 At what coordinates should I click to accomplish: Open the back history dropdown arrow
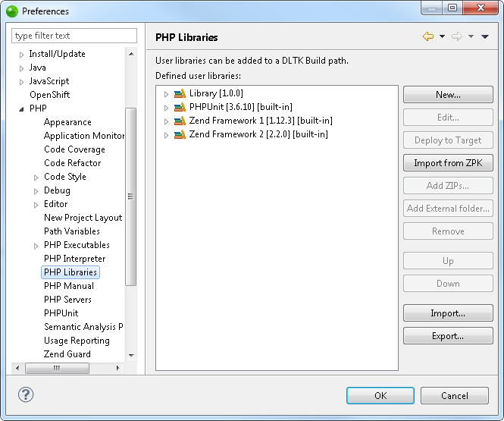click(442, 36)
